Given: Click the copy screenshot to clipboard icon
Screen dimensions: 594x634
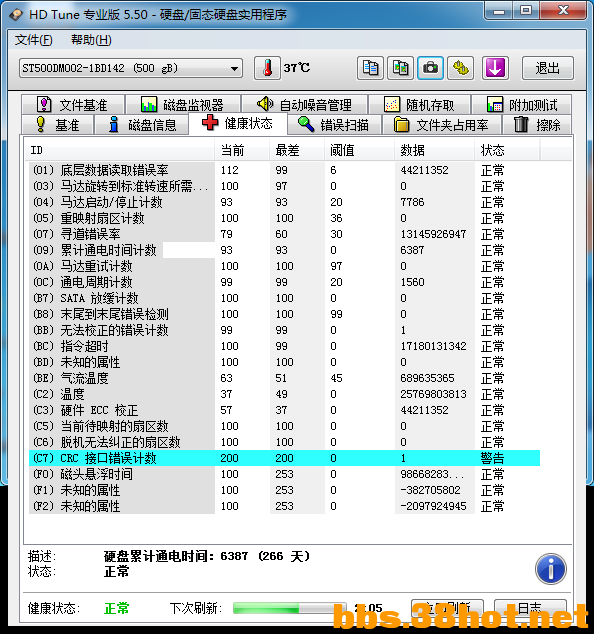Looking at the screenshot, I should point(400,68).
